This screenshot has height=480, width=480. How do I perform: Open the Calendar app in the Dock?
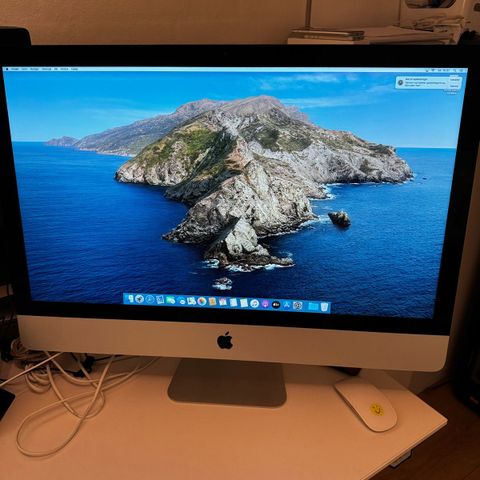tap(223, 302)
